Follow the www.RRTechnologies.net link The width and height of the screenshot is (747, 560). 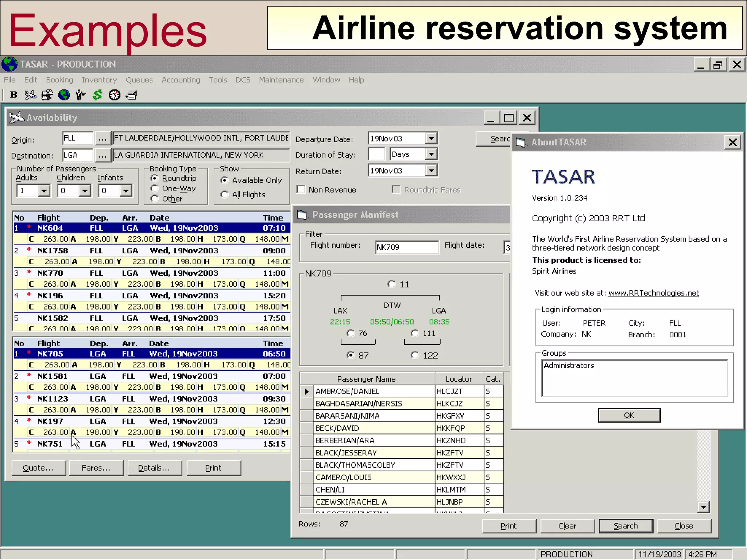[x=653, y=293]
